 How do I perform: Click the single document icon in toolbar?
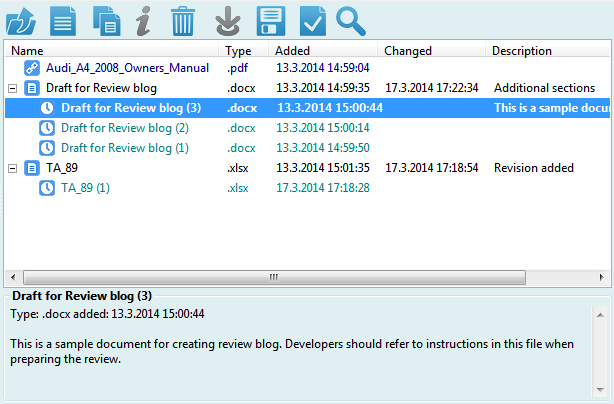[64, 19]
